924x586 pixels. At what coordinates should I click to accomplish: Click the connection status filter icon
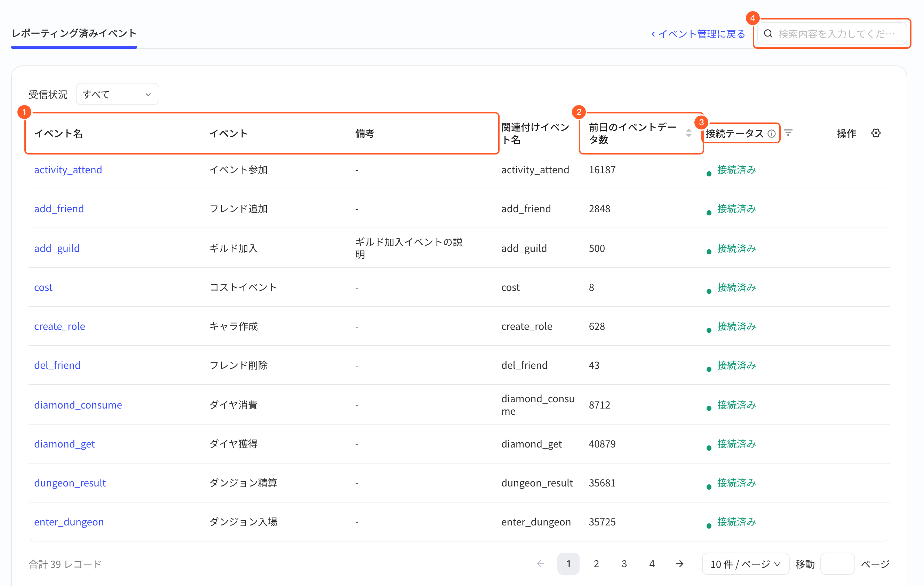click(x=788, y=133)
